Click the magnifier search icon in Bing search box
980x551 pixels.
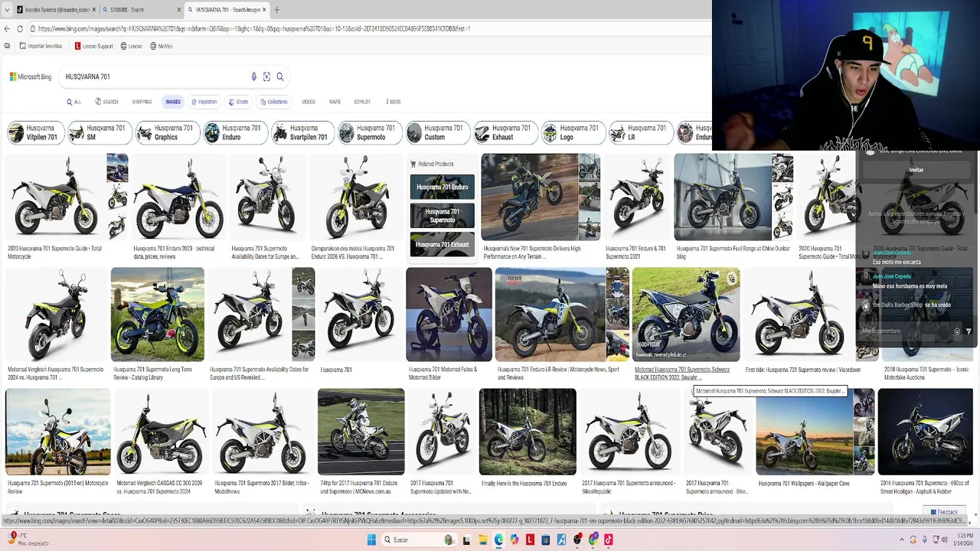point(280,77)
